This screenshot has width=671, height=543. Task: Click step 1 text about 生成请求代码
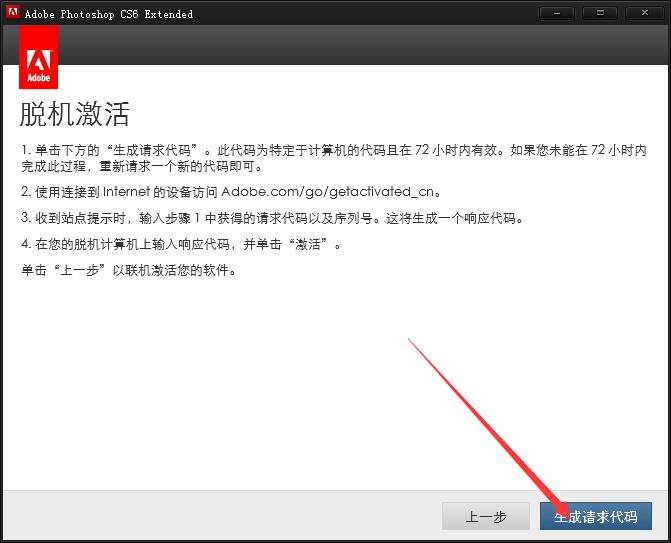pyautogui.click(x=334, y=158)
